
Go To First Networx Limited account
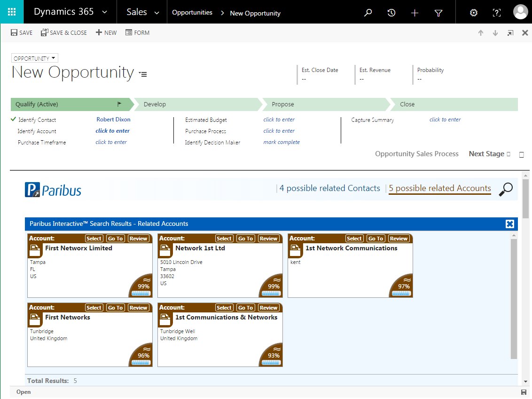pos(115,239)
